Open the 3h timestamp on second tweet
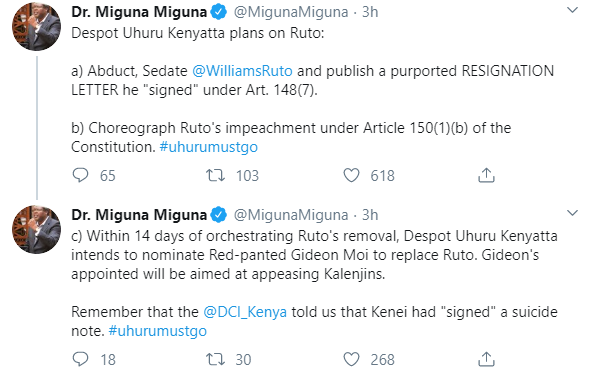Viewport: 592px width, 376px height. pyautogui.click(x=370, y=215)
